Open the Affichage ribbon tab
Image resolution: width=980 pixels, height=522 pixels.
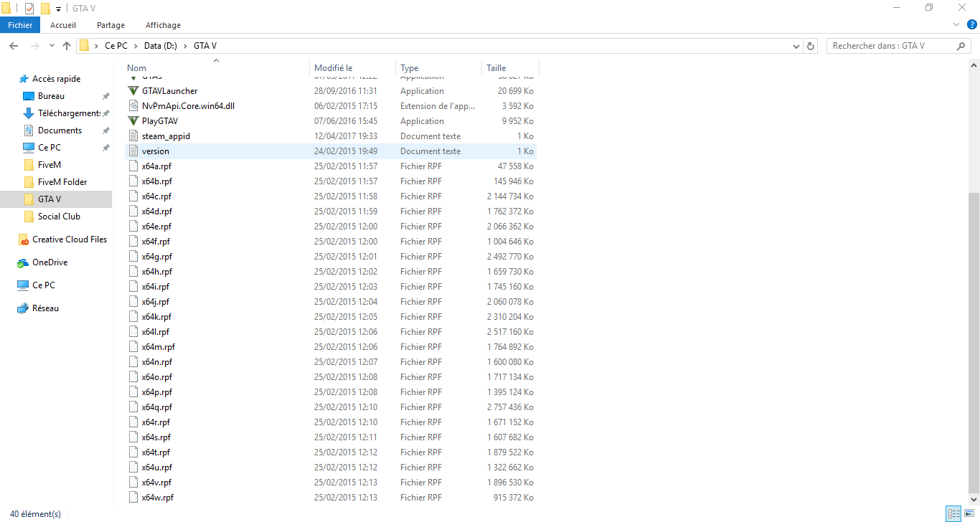coord(163,25)
